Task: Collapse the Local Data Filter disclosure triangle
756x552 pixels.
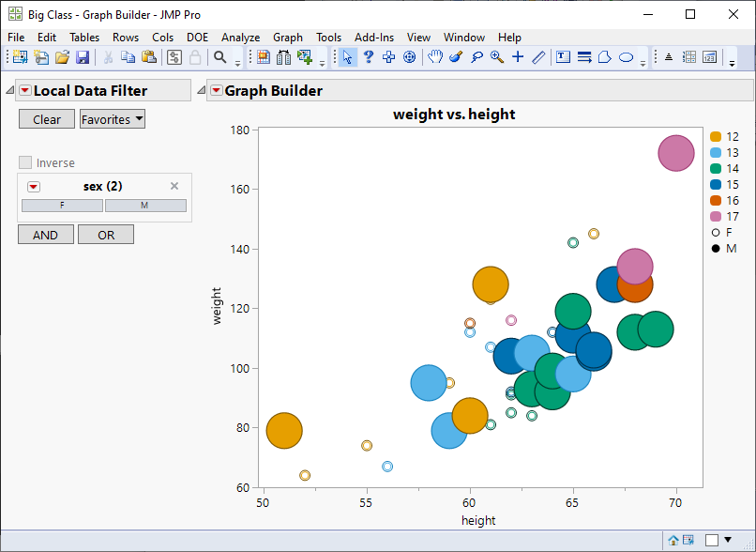Action: [x=9, y=90]
